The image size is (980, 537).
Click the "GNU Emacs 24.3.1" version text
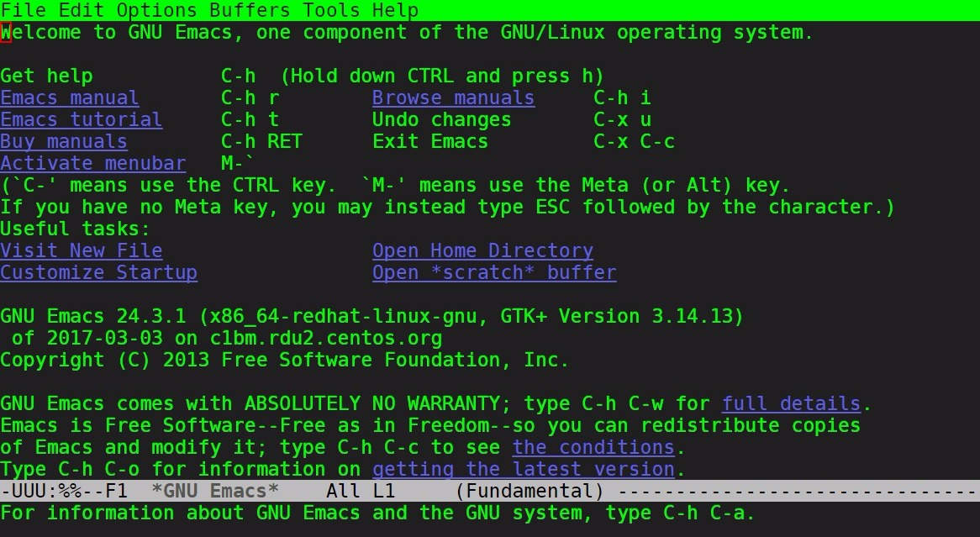[93, 316]
